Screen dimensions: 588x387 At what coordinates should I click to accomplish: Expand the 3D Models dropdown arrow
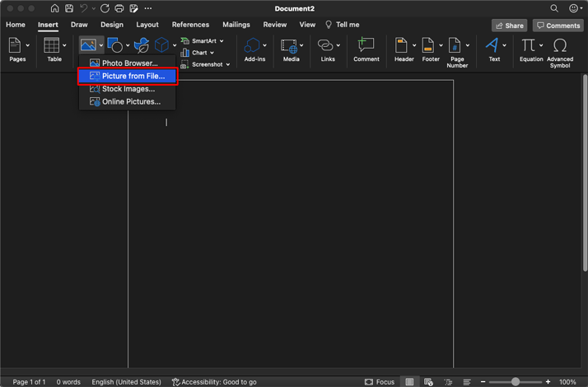pyautogui.click(x=175, y=45)
